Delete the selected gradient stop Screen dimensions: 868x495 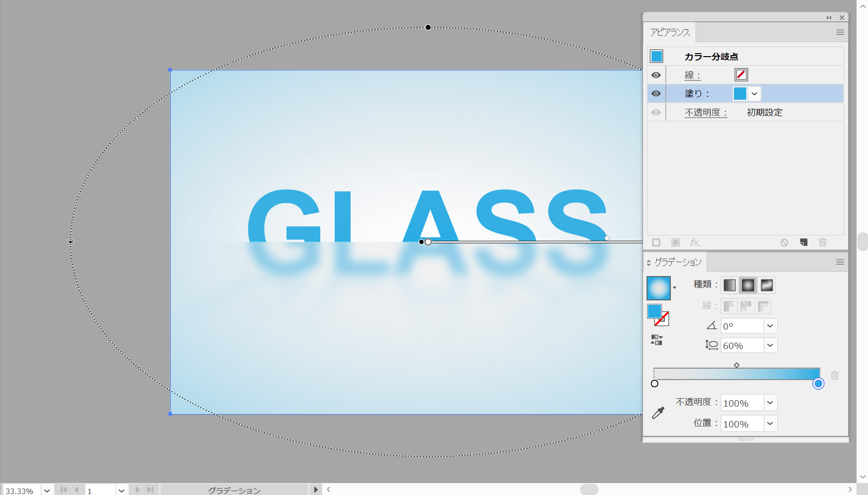tap(835, 375)
